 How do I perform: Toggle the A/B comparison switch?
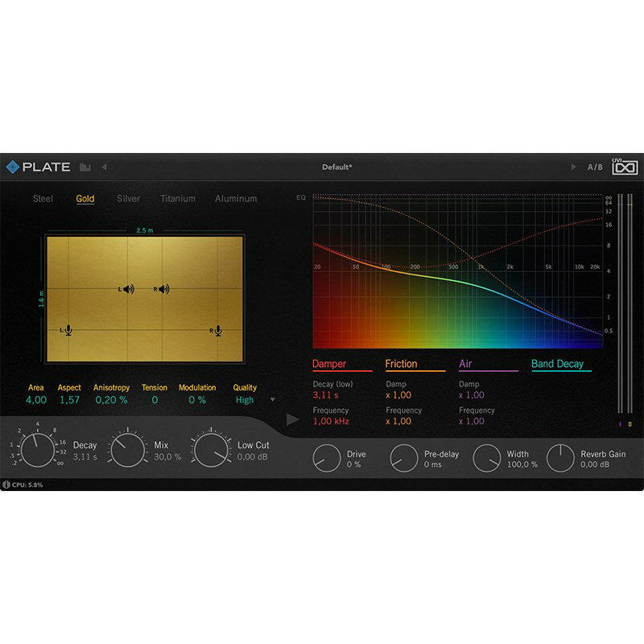[595, 167]
